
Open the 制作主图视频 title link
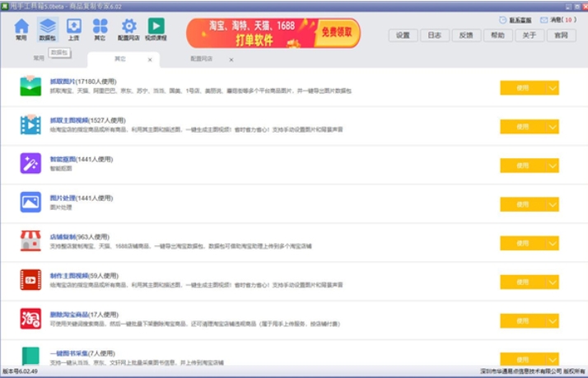[69, 276]
